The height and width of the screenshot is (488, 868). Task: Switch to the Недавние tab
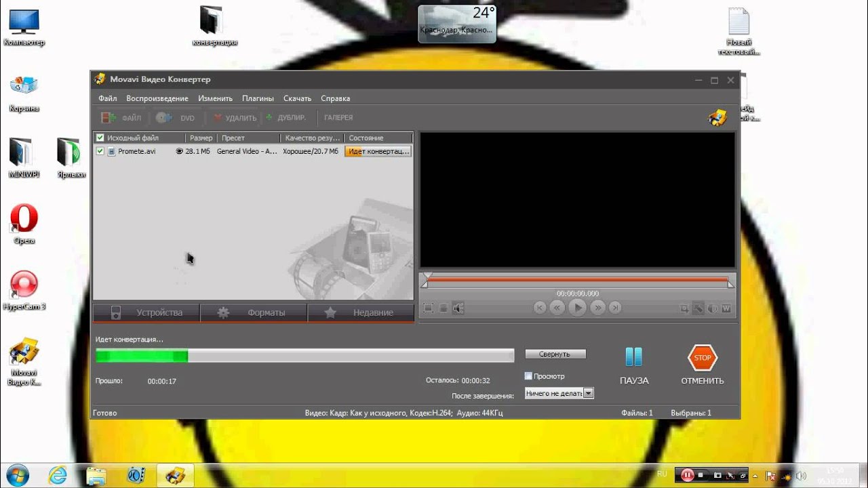tap(361, 312)
